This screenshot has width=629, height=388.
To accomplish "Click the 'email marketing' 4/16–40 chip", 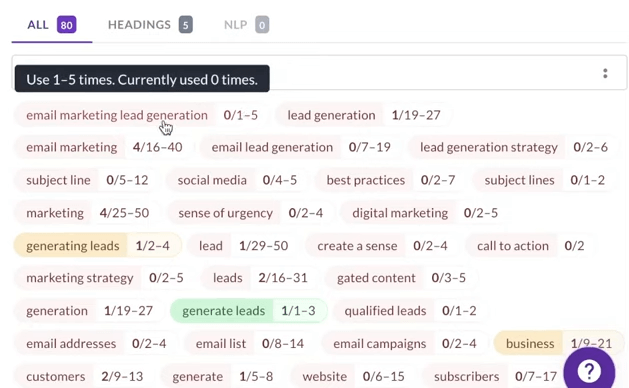I will pos(104,147).
